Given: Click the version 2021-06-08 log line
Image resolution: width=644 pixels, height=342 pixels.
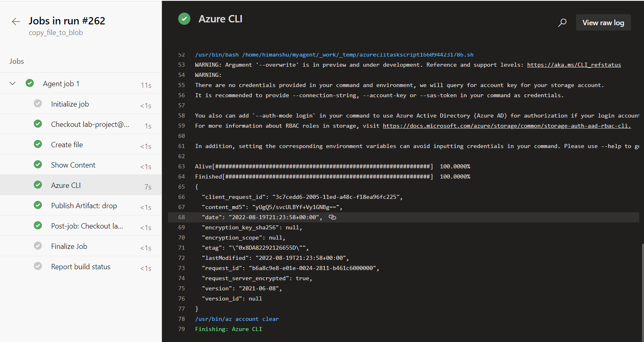Looking at the screenshot, I should pos(242,288).
